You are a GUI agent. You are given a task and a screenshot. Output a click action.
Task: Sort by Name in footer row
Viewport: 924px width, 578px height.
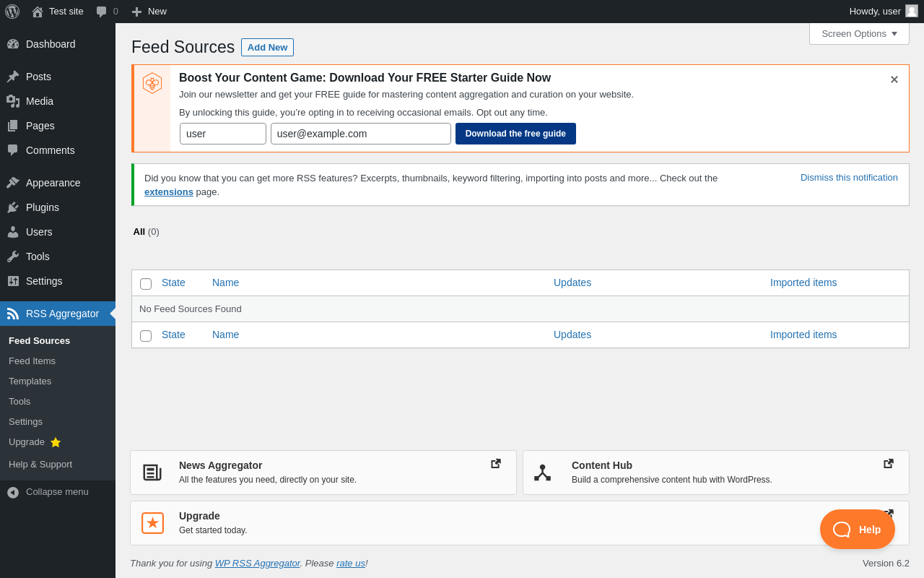pyautogui.click(x=225, y=335)
